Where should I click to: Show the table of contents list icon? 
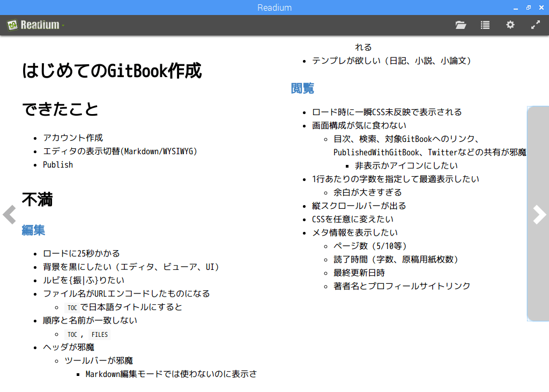click(x=485, y=25)
